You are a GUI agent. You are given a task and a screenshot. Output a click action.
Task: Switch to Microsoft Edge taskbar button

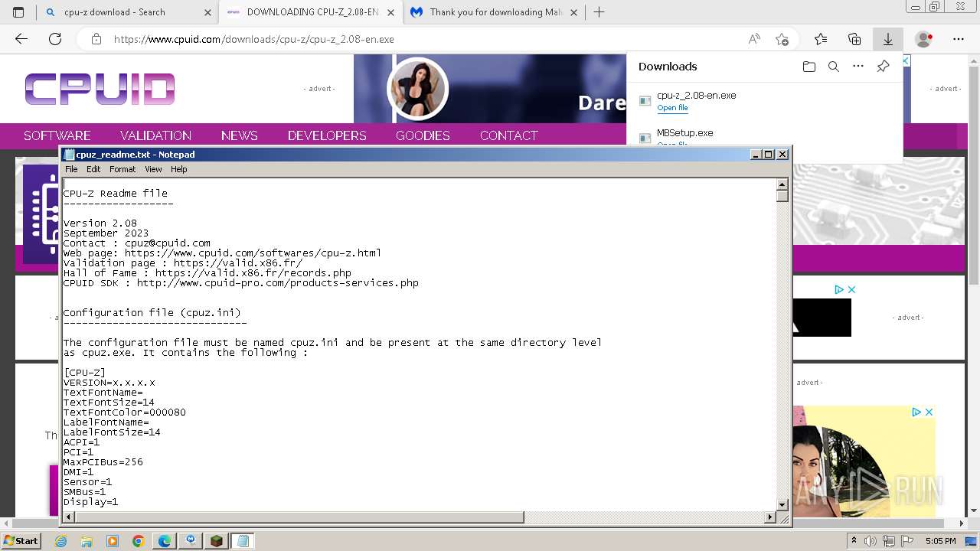pyautogui.click(x=164, y=541)
